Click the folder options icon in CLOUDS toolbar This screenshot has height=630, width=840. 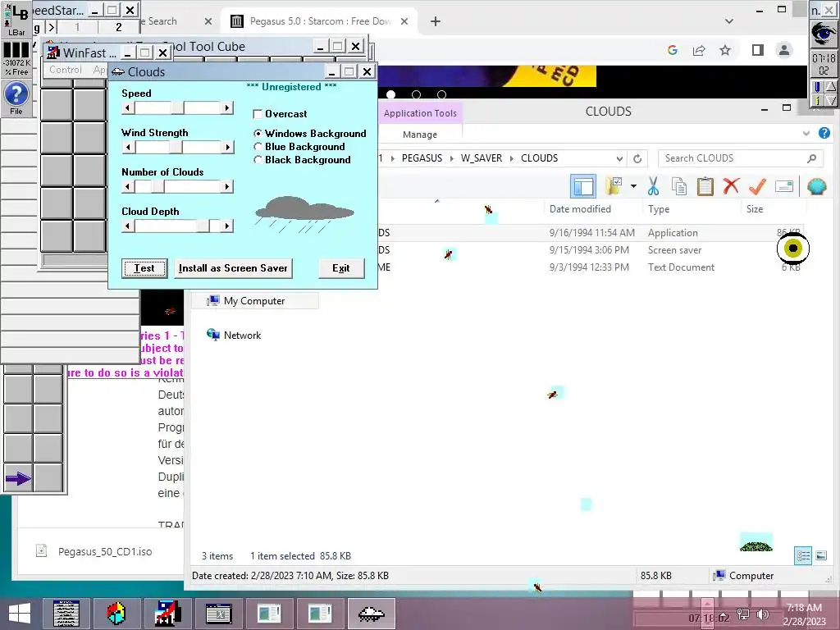pyautogui.click(x=614, y=186)
